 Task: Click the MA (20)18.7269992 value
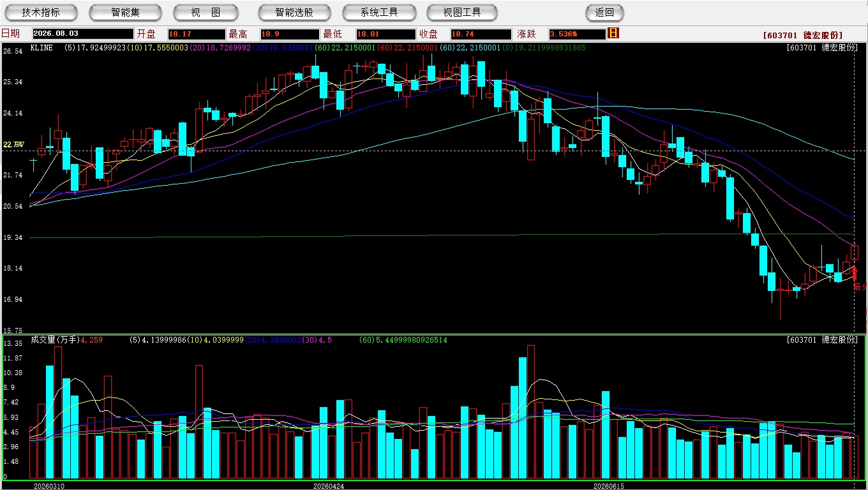coord(220,48)
